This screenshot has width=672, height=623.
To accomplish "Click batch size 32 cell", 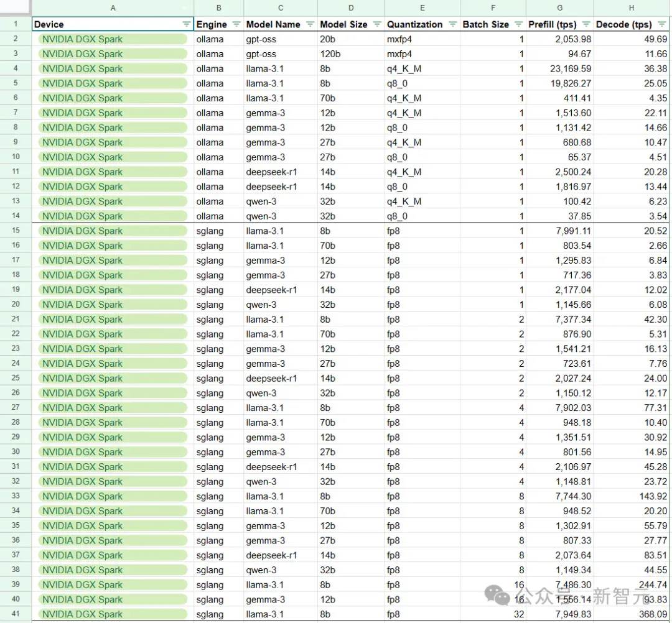I will coord(493,614).
